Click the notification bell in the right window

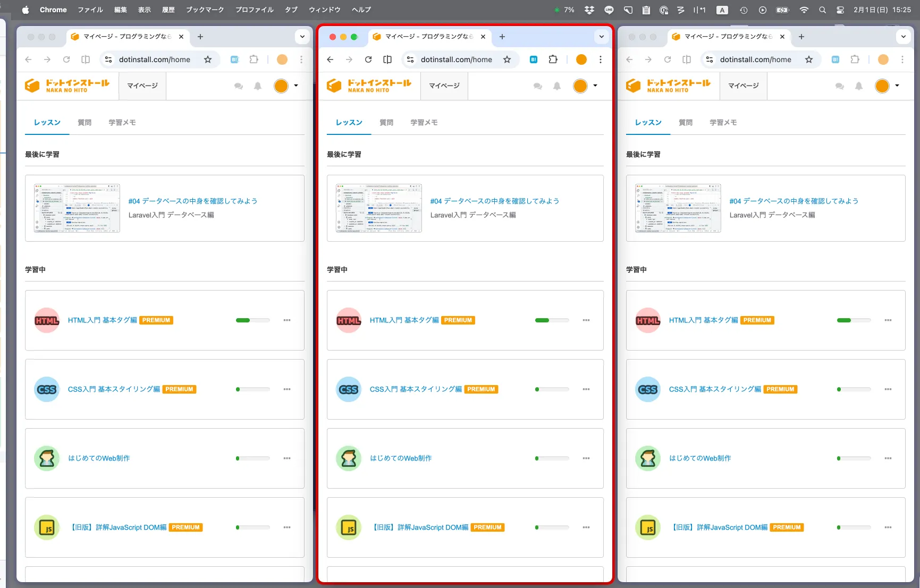tap(858, 86)
